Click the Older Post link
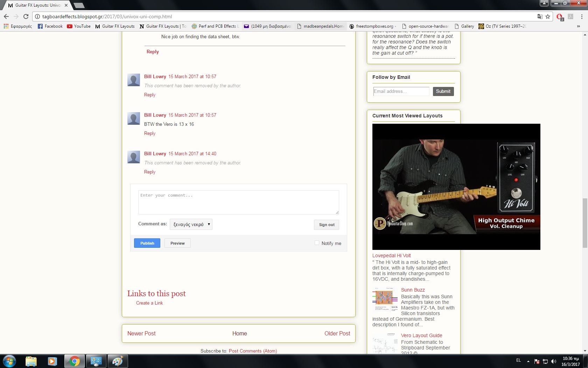588x368 pixels. pyautogui.click(x=337, y=333)
